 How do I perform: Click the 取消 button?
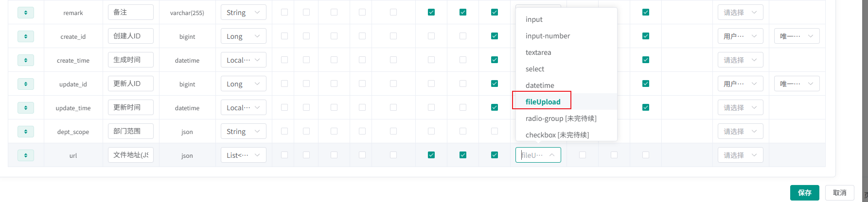pyautogui.click(x=839, y=193)
